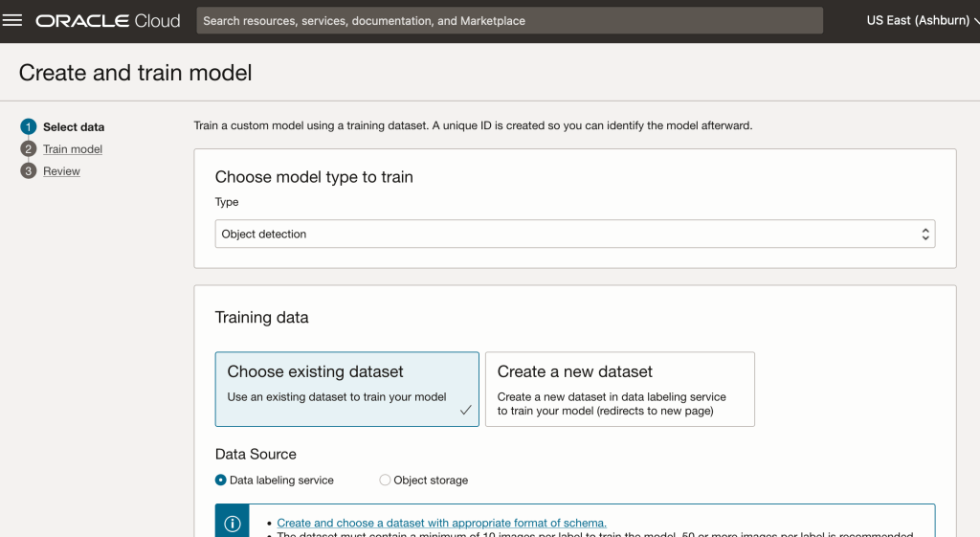
Task: Focus the Oracle Cloud search field
Action: click(509, 20)
